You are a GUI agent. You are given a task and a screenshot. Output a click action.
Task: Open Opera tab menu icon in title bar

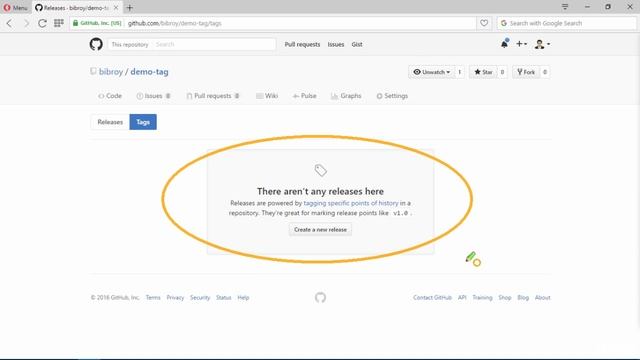[565, 7]
